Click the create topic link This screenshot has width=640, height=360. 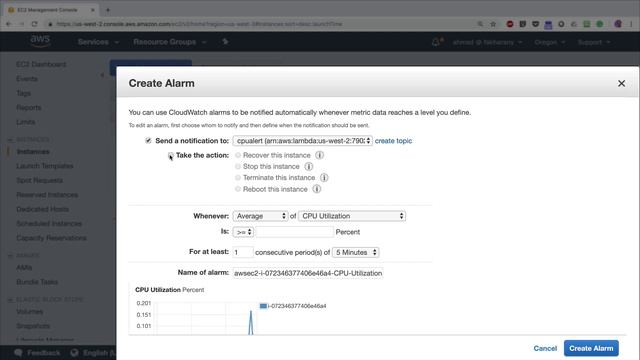(x=393, y=141)
